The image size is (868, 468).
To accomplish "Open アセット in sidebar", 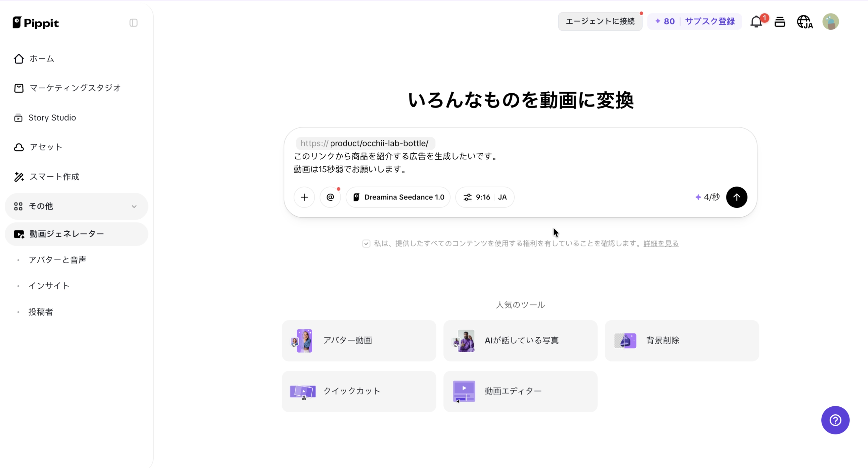I will (77, 147).
